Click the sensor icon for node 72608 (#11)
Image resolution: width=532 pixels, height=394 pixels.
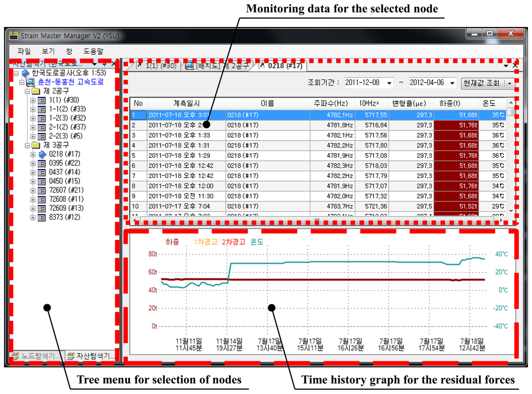tap(42, 199)
